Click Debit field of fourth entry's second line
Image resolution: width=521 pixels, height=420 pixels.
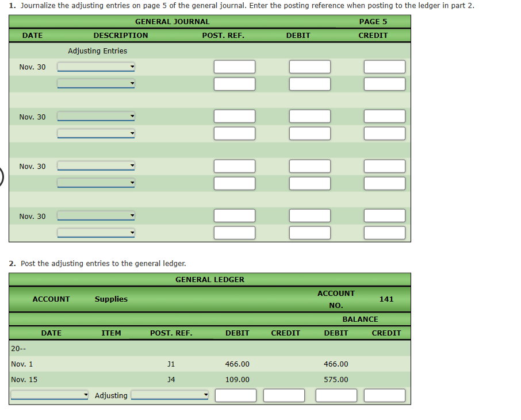[310, 233]
